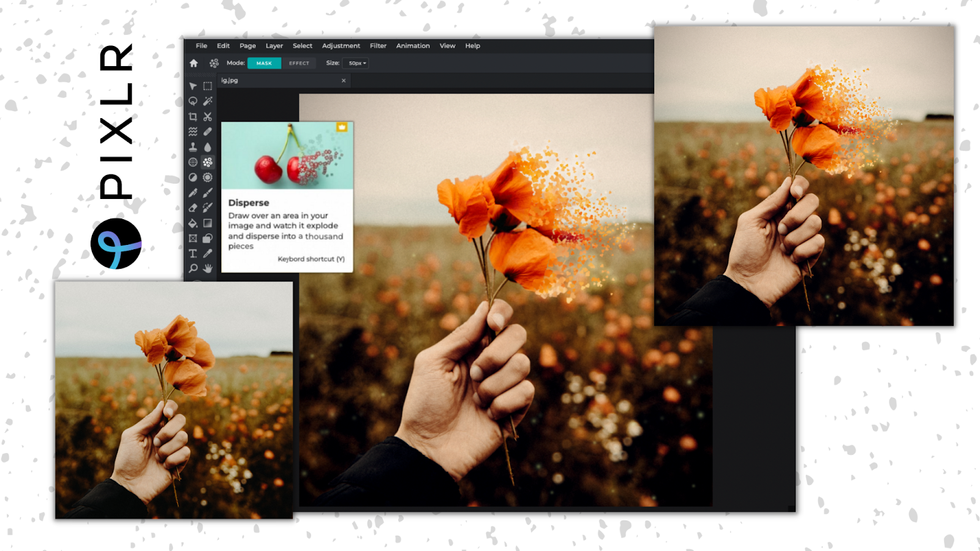980x551 pixels.
Task: Click the dispersed flower result image
Action: 804,176
